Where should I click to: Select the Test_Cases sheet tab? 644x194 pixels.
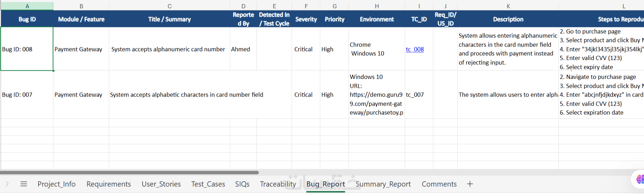[208, 184]
